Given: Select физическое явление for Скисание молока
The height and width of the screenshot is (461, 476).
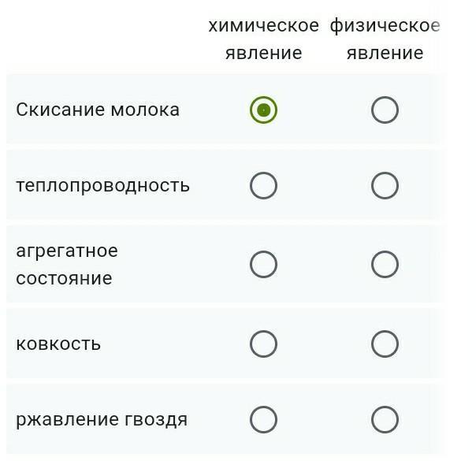Looking at the screenshot, I should coord(385,110).
